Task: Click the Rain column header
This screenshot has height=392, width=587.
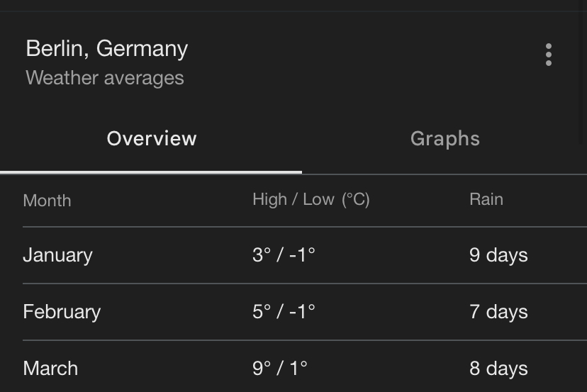Action: (x=486, y=199)
